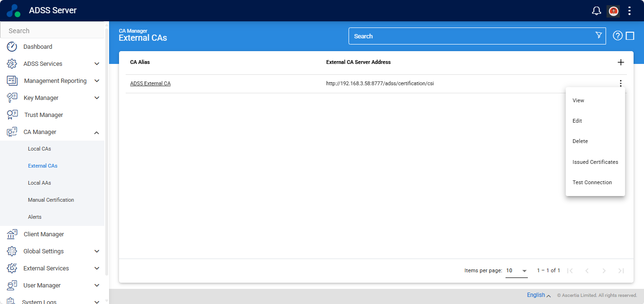The image size is (644, 304).
Task: Collapse the CA Manager section
Action: tap(97, 133)
